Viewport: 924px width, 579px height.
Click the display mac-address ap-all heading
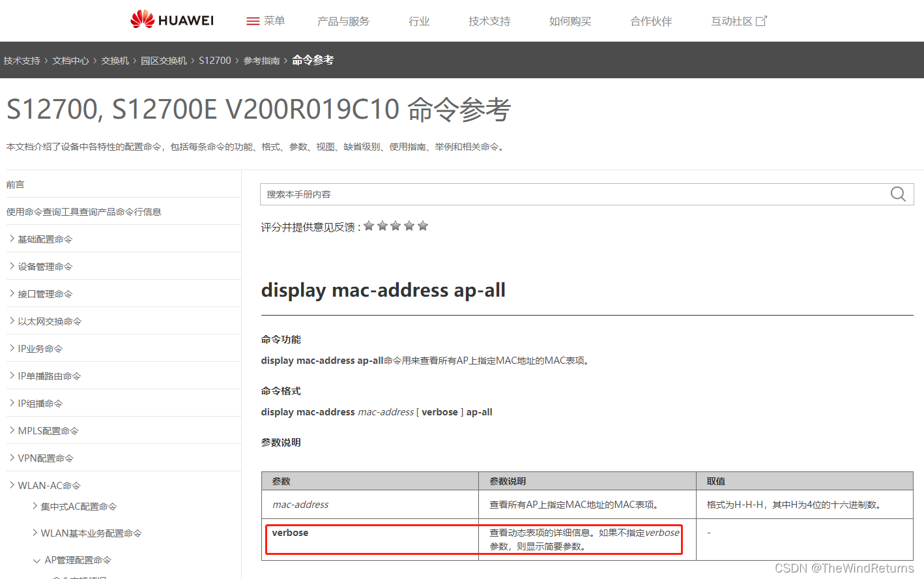tap(383, 289)
